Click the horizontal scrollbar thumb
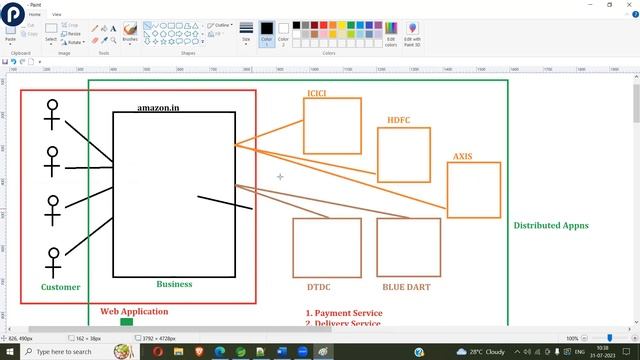 (x=180, y=329)
